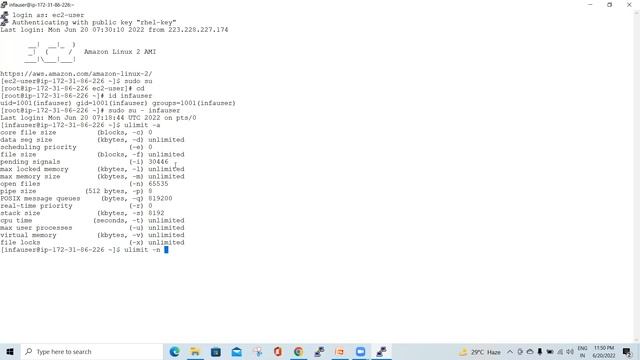
Task: Click the network tray icon
Action: [x=560, y=352]
